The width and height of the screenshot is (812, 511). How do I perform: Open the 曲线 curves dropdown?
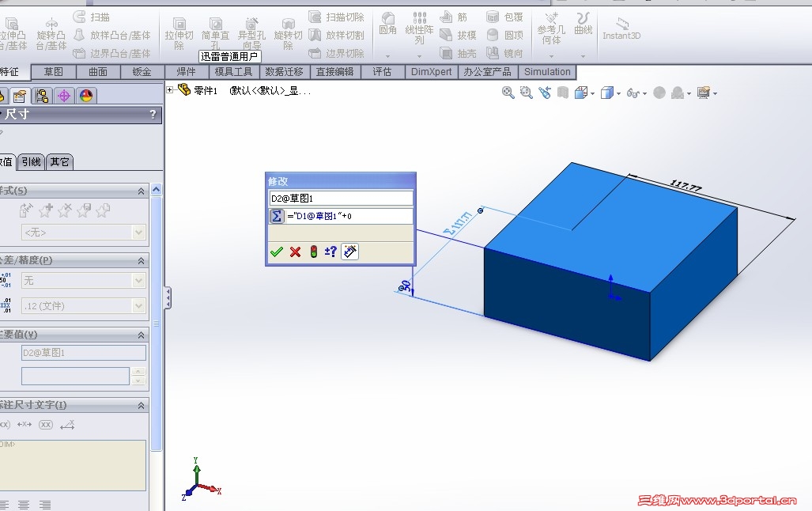point(584,56)
